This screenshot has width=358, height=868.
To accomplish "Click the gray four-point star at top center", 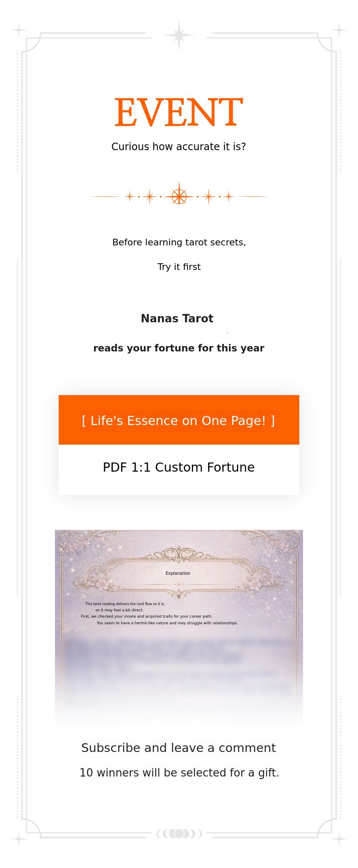I will tap(179, 35).
